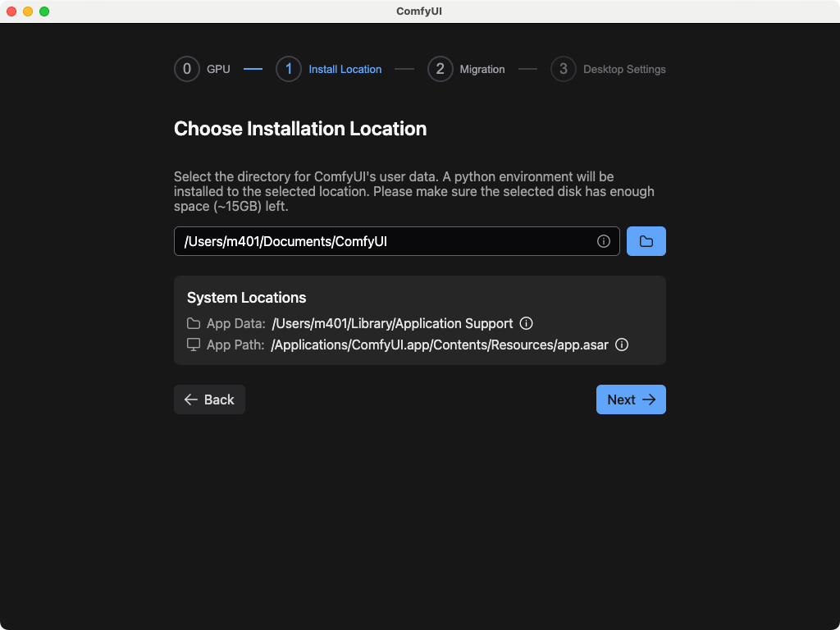840x630 pixels.
Task: Click the App Path file location text
Action: [x=441, y=345]
